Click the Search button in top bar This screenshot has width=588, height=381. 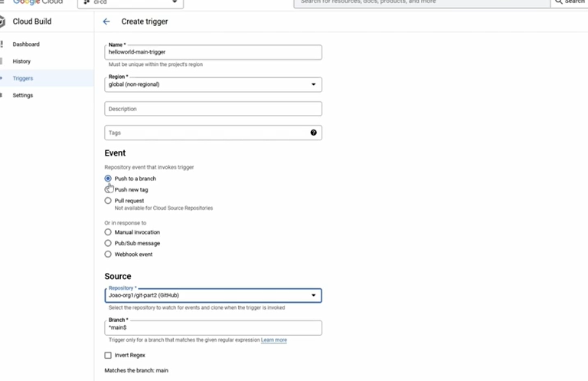coord(570,2)
